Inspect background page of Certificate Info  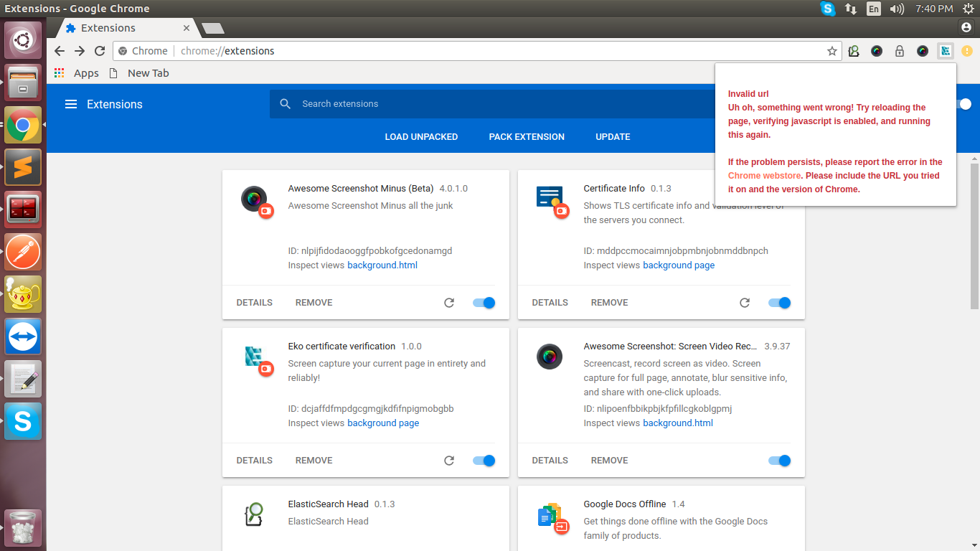point(679,265)
